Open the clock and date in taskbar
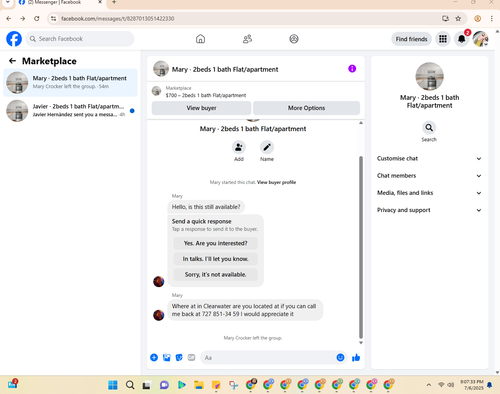 472,385
